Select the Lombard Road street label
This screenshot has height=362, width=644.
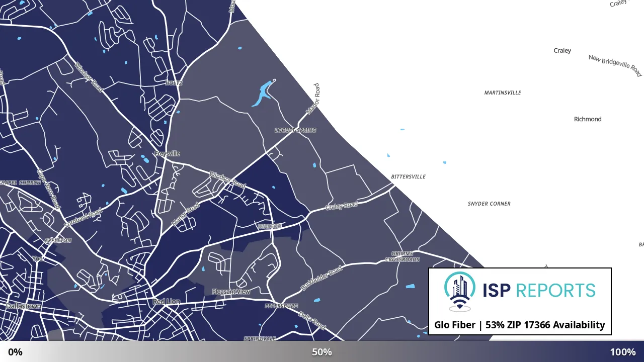84,218
